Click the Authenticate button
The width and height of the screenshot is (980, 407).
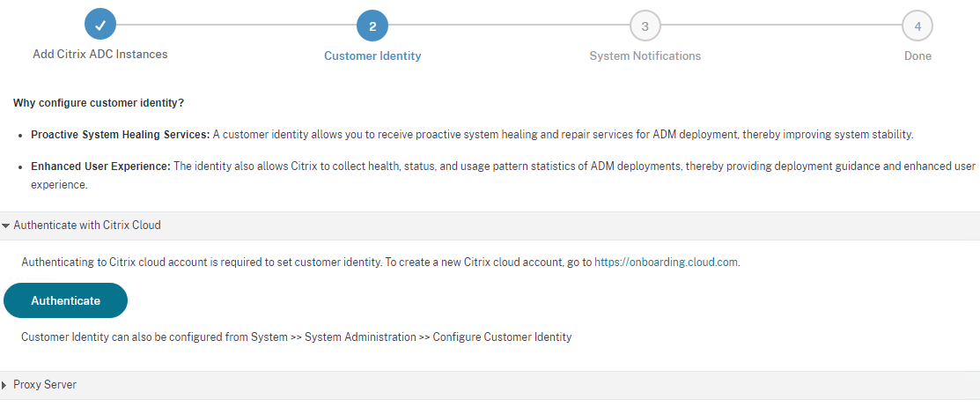click(66, 300)
